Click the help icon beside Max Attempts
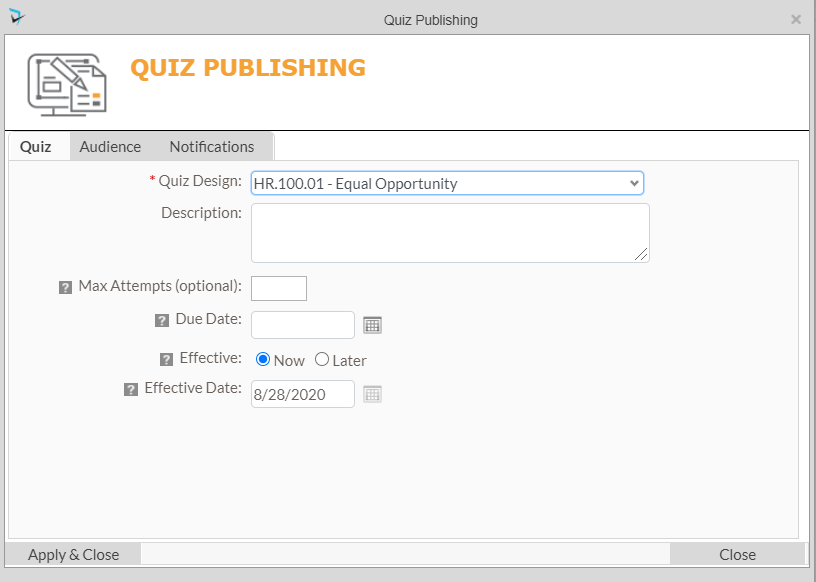 [x=66, y=287]
